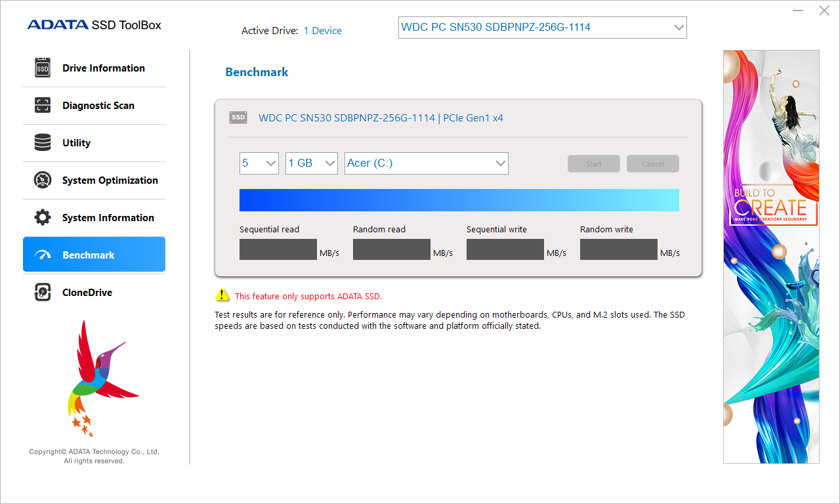Click the CloneDrive icon
Viewport: 840px width, 504px height.
43,293
